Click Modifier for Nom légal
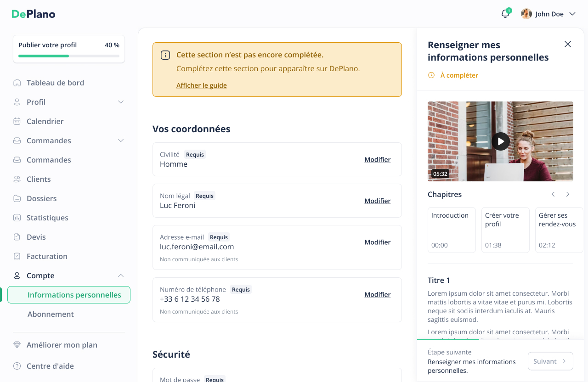This screenshot has height=382, width=588. click(x=378, y=201)
